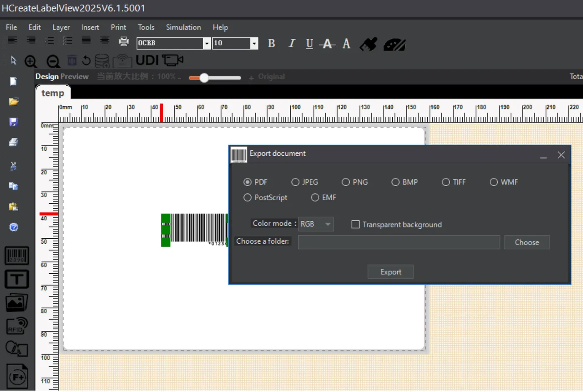Click the database connection icon
Viewport: 583px width, 392px height.
(101, 61)
